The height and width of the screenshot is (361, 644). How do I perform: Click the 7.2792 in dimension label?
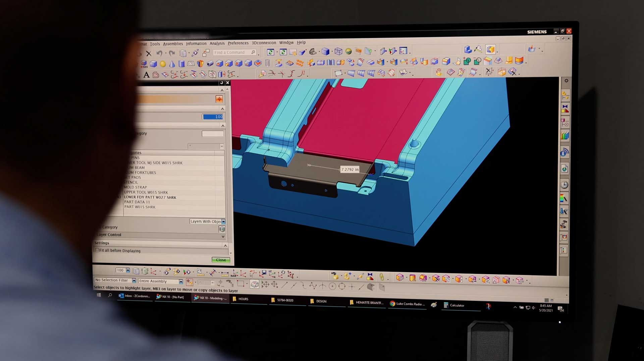350,169
